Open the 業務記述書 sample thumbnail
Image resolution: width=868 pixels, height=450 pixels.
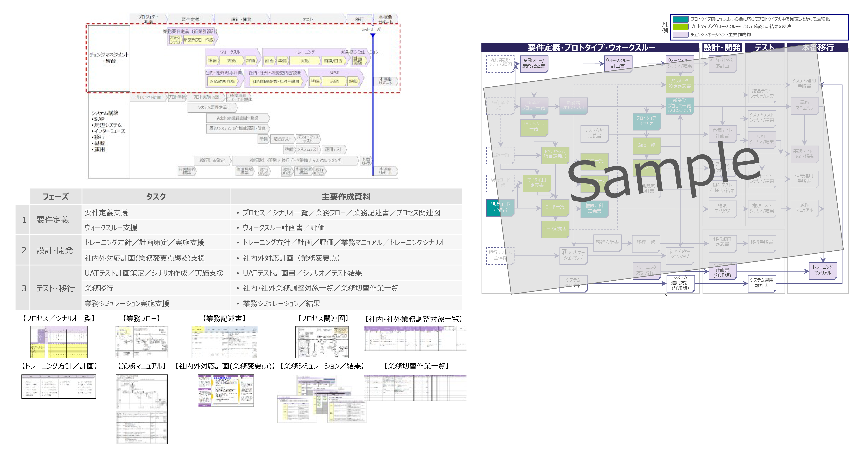click(x=225, y=341)
